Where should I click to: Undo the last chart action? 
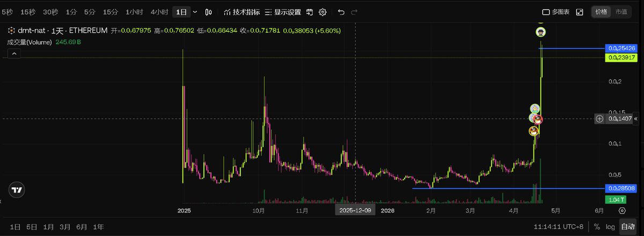pyautogui.click(x=341, y=12)
